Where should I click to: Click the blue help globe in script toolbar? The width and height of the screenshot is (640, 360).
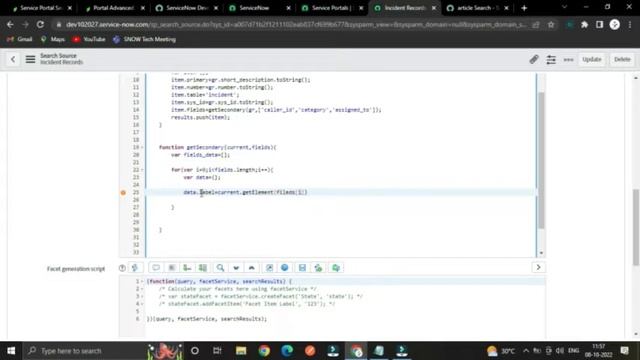pos(284,268)
